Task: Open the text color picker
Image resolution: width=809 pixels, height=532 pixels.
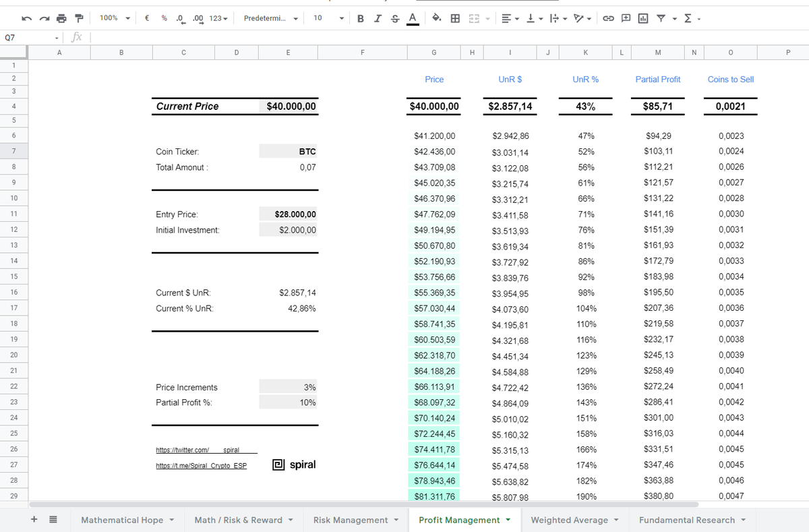Action: click(x=412, y=18)
